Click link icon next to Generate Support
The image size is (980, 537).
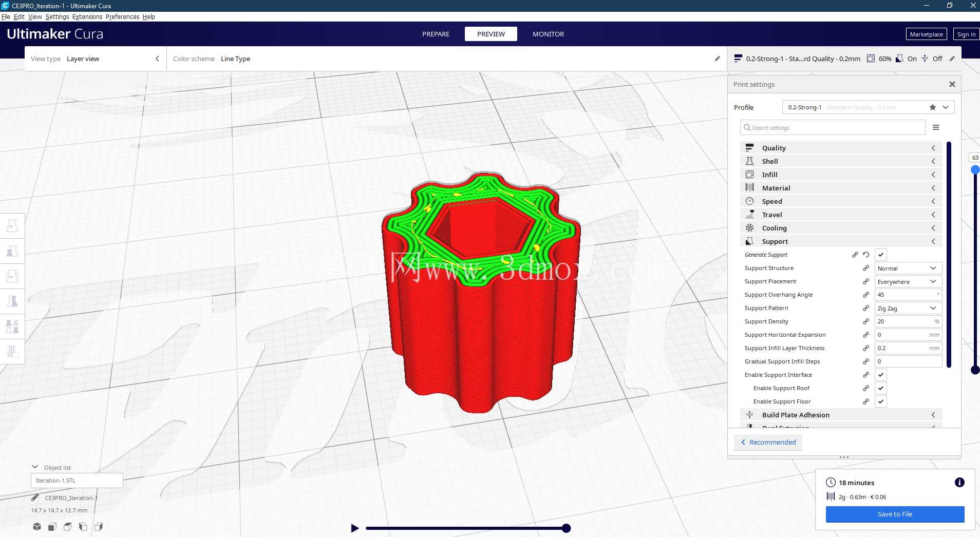point(855,255)
